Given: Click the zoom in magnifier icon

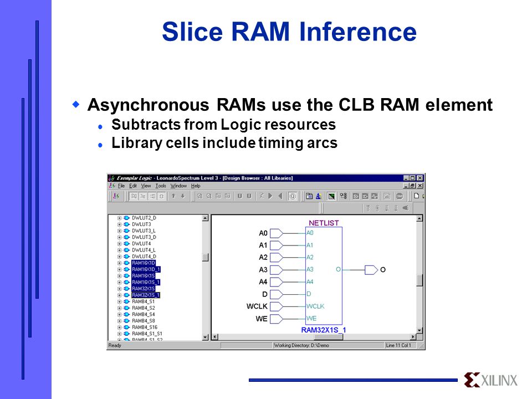Looking at the screenshot, I should tap(199, 196).
